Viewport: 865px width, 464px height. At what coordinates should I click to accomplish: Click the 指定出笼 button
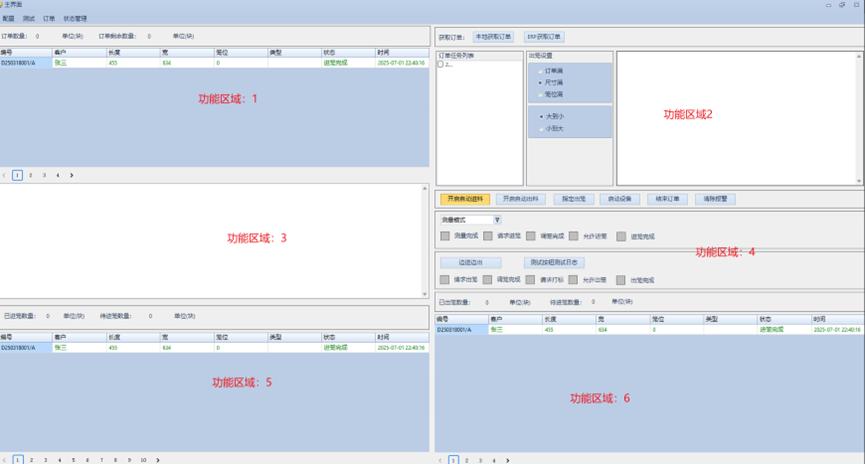[x=574, y=199]
